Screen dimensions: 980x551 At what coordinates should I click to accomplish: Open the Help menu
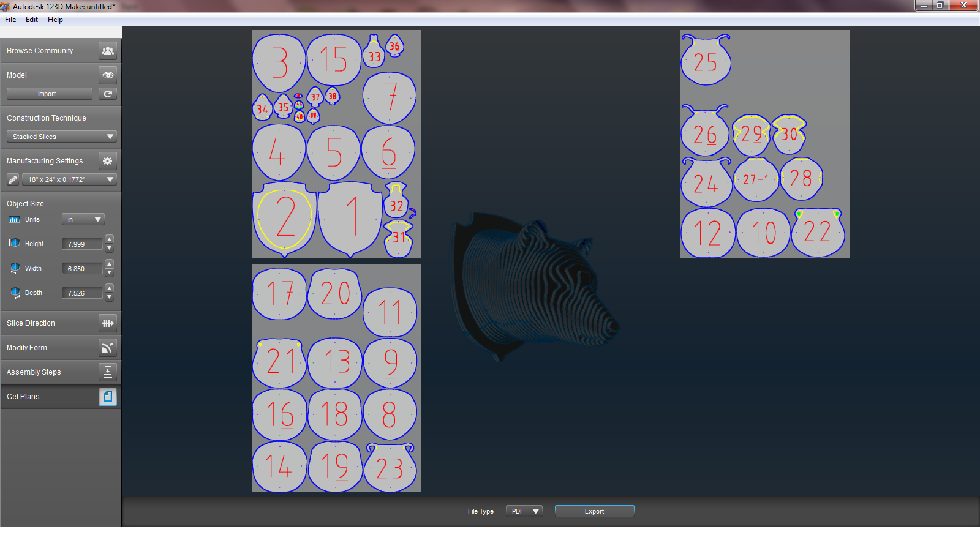(55, 20)
